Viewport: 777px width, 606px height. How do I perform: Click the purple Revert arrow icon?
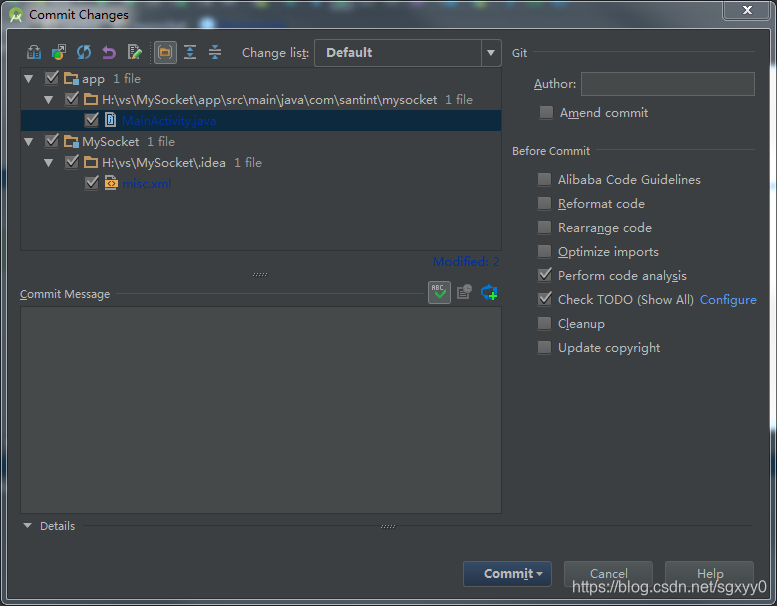coord(109,52)
